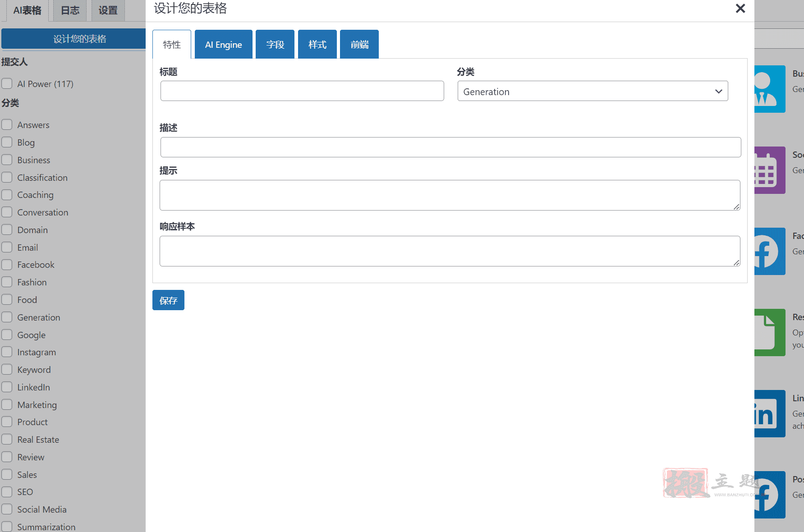Image resolution: width=804 pixels, height=532 pixels.
Task: Focus the 响应样本 text area
Action: coord(450,251)
